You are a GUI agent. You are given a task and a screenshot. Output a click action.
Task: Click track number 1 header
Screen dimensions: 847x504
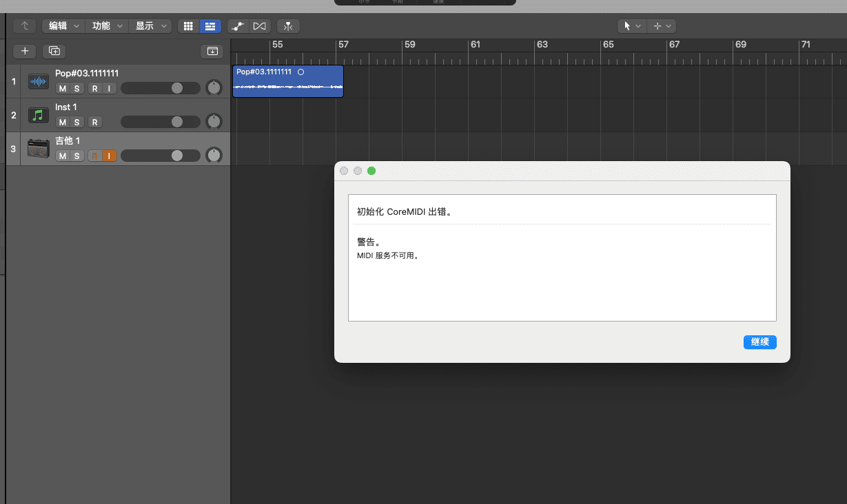coord(13,82)
